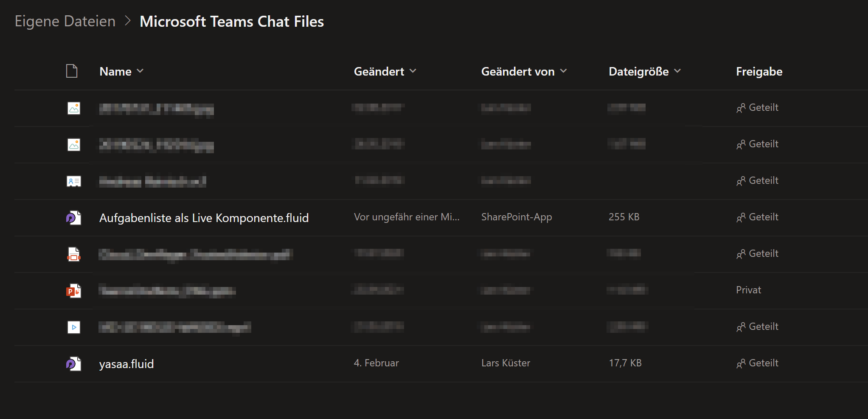Viewport: 868px width, 419px height.
Task: Click the Fluid icon beside Aufgabenliste als Live Komponente
Action: [x=74, y=218]
